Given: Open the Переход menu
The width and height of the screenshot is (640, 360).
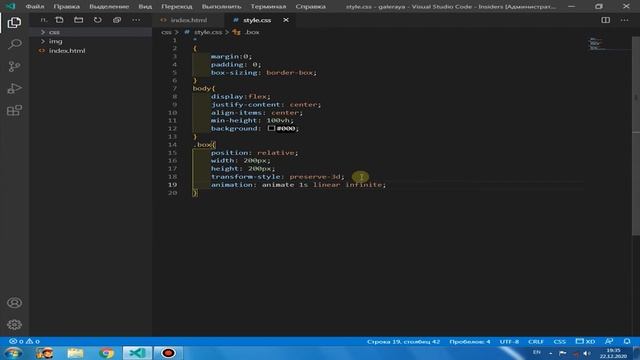Looking at the screenshot, I should [x=176, y=6].
